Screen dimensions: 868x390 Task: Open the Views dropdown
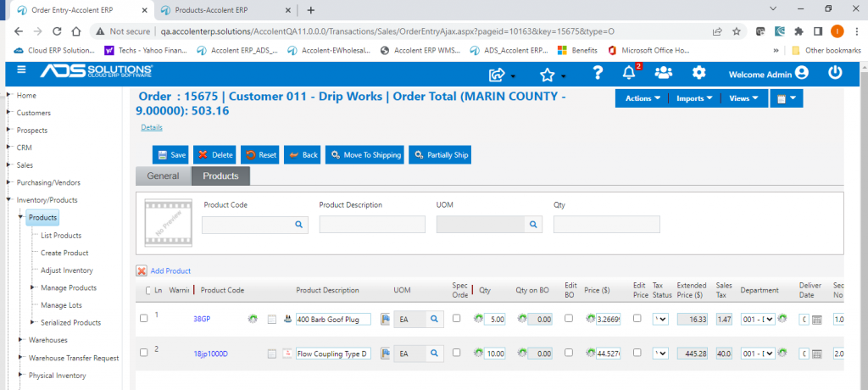coord(744,98)
